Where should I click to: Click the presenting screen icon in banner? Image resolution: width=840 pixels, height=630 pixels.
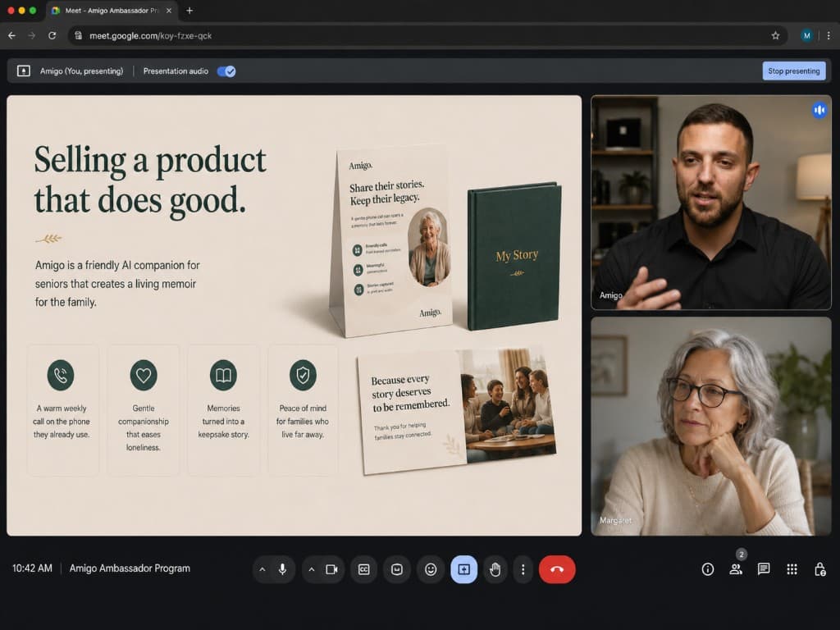[24, 71]
